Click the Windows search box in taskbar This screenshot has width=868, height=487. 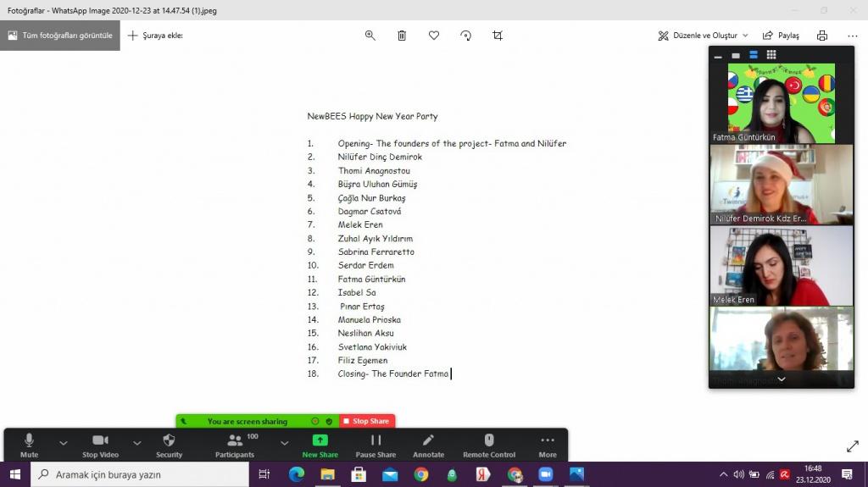coord(140,474)
